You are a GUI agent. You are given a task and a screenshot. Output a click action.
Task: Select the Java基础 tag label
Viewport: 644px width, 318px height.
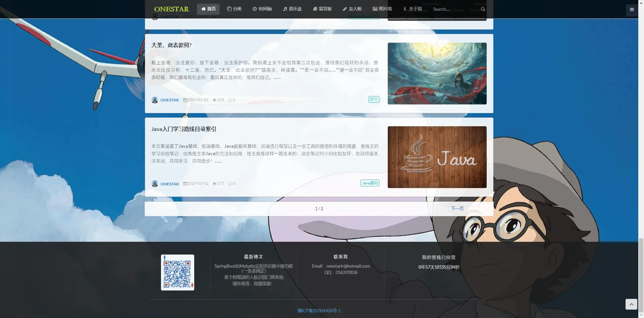370,183
